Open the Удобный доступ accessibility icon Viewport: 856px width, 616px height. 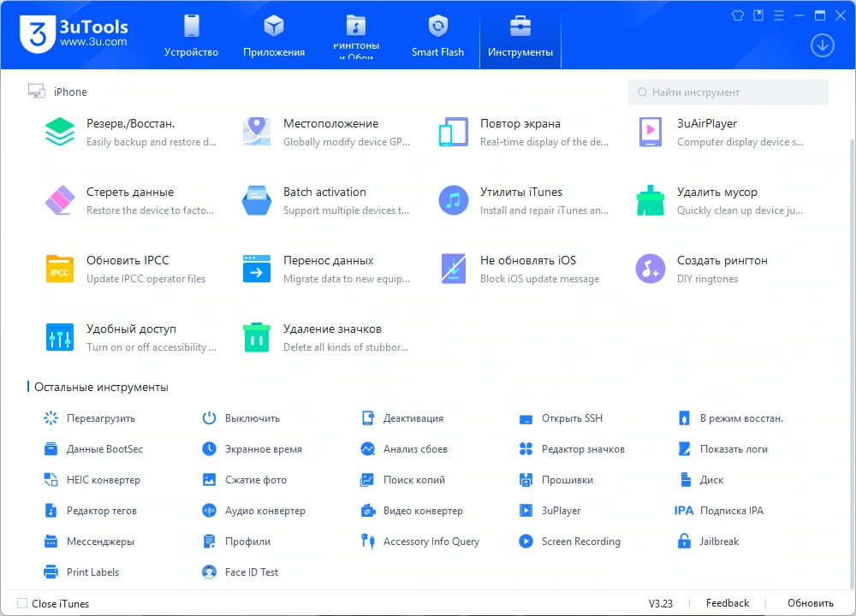tap(60, 337)
